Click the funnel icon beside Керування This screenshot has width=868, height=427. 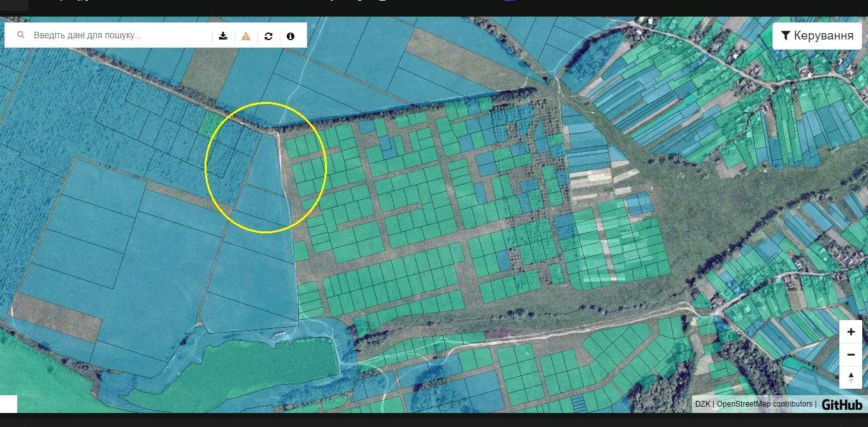tap(786, 36)
